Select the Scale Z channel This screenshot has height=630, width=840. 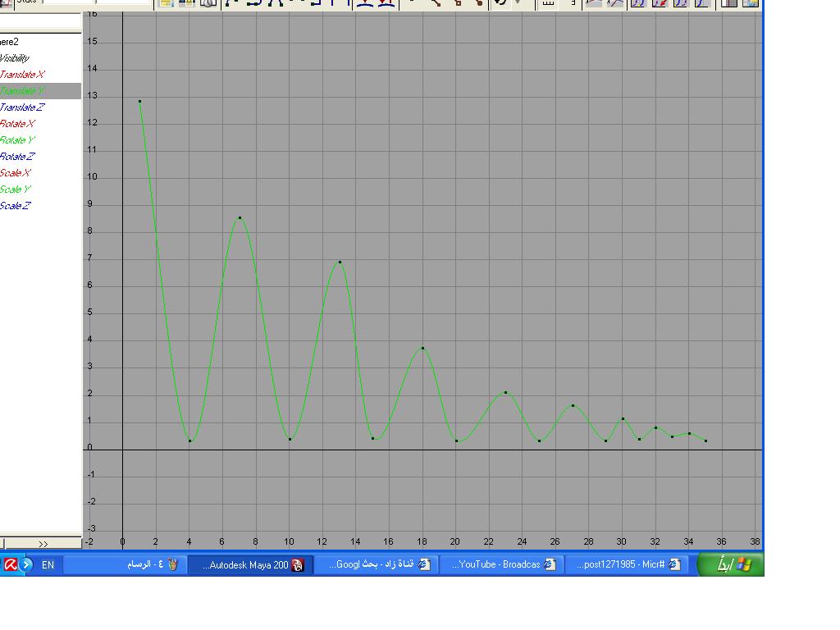point(16,206)
